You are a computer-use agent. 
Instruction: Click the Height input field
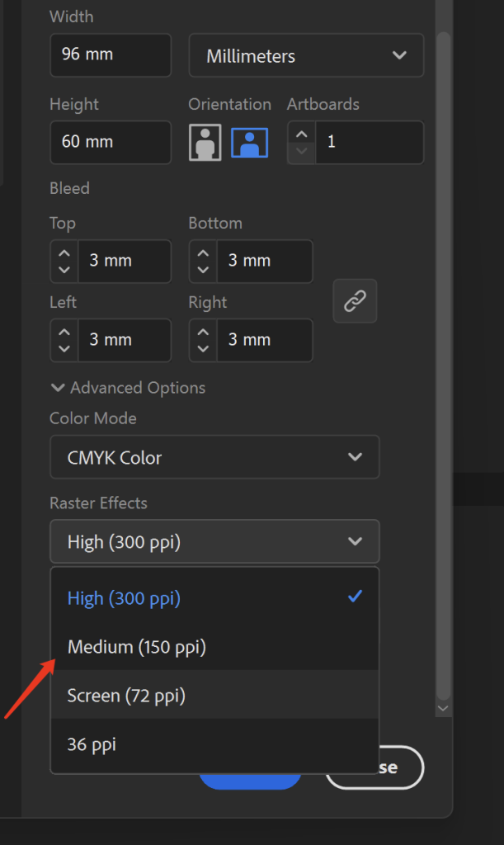(111, 142)
